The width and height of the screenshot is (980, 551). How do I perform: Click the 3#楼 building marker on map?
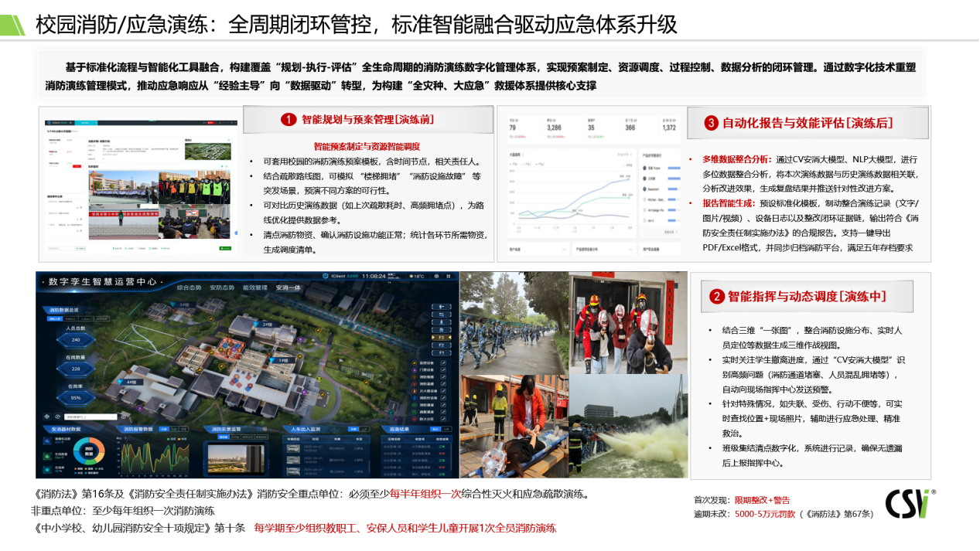click(185, 305)
